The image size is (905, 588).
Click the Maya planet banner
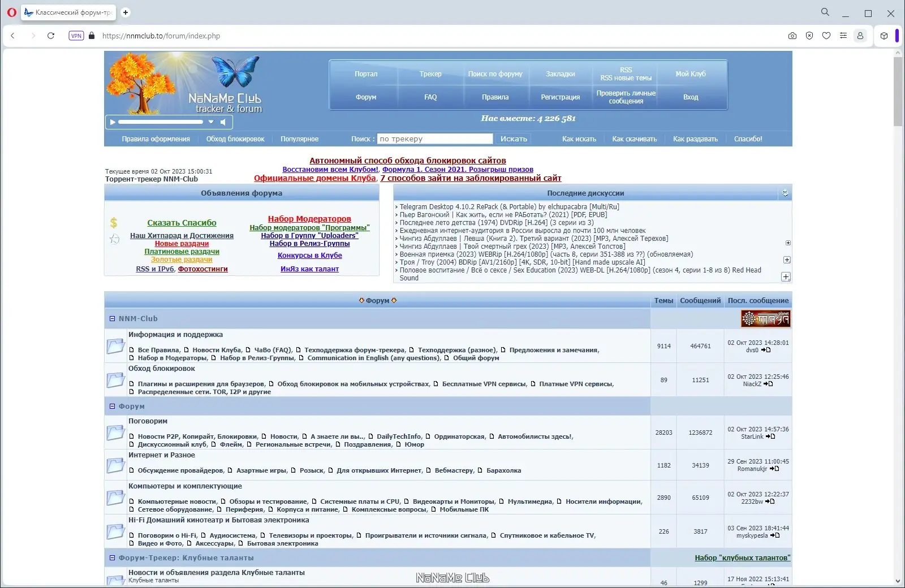[766, 319]
